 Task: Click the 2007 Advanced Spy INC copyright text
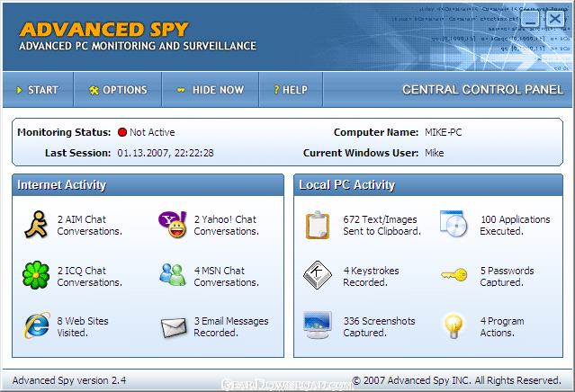click(456, 380)
